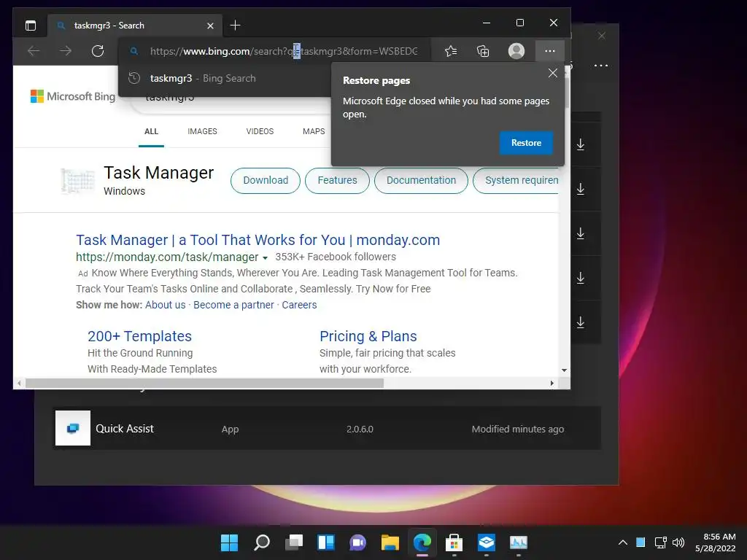
Task: Click the Documentation pill button
Action: pyautogui.click(x=421, y=181)
